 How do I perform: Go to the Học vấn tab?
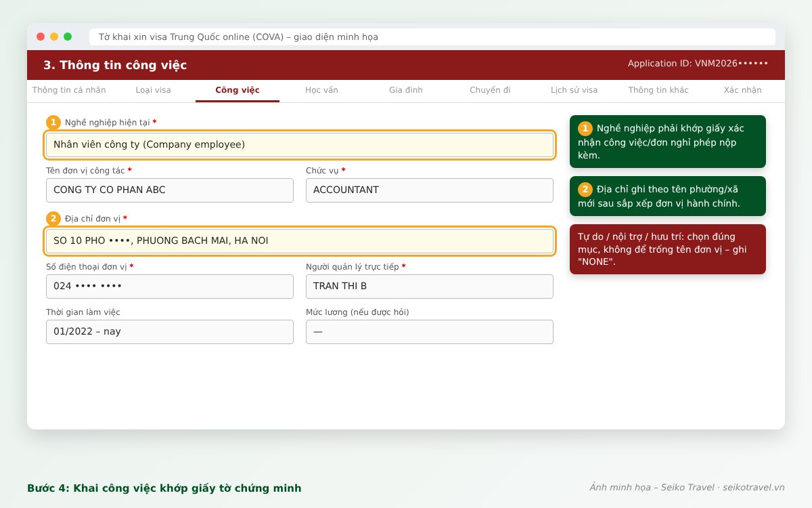(x=321, y=90)
